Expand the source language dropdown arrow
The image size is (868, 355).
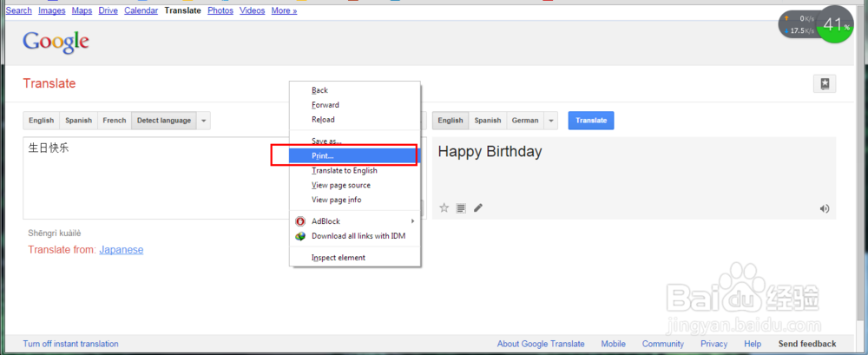coord(203,121)
